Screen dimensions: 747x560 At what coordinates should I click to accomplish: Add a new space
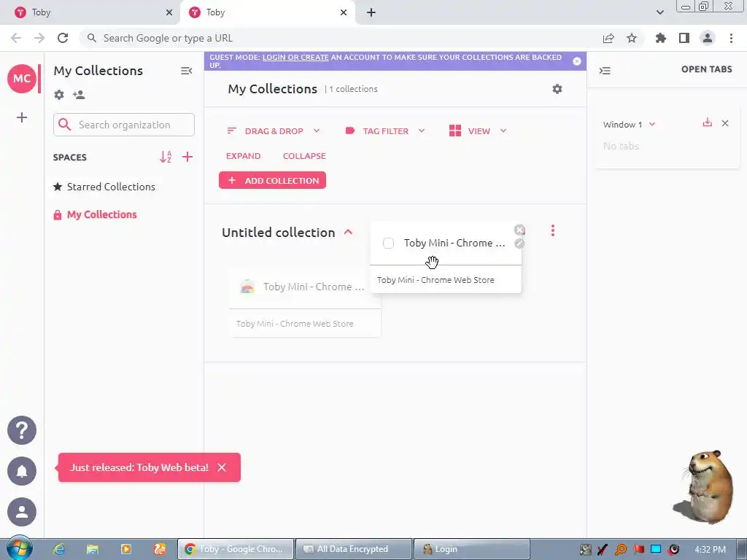coord(187,157)
